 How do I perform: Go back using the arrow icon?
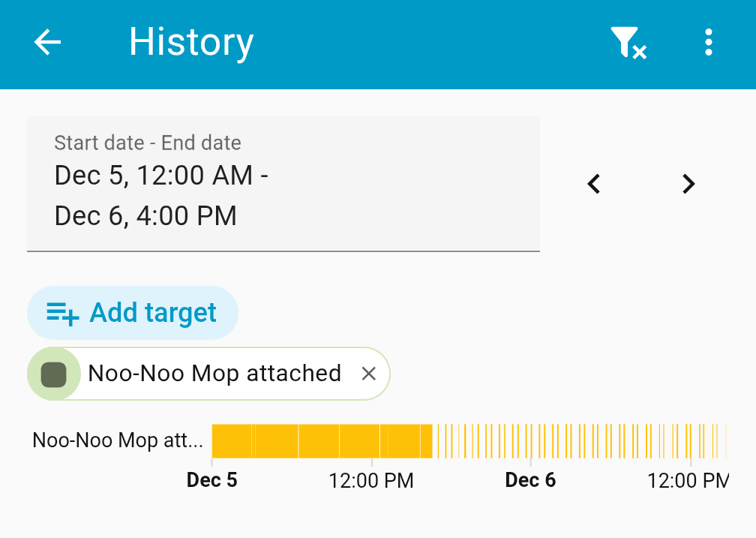(48, 43)
